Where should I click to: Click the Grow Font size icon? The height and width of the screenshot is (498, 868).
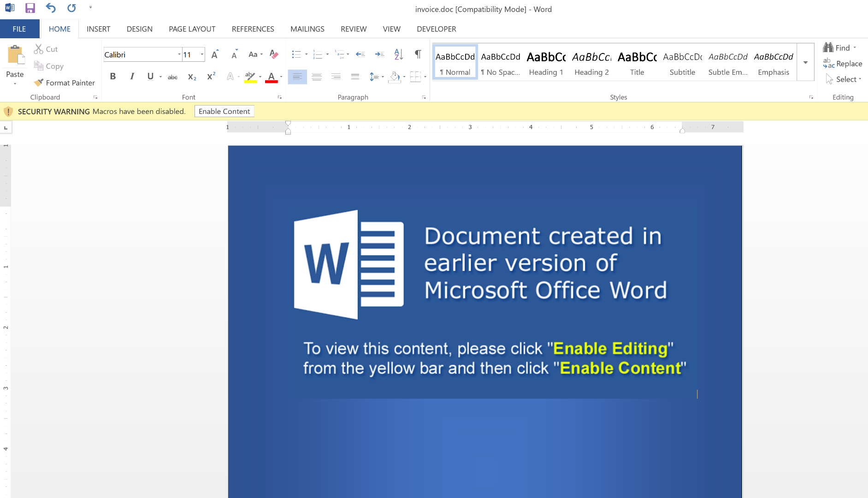tap(215, 54)
